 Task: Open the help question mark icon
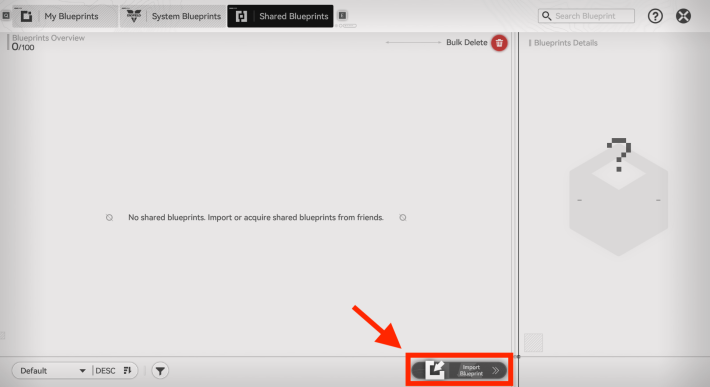655,16
